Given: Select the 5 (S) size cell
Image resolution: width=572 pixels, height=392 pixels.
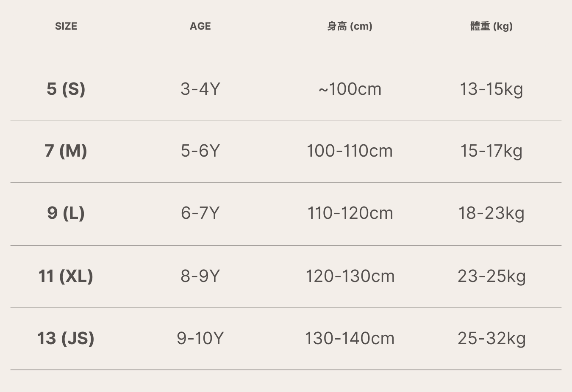Looking at the screenshot, I should (66, 89).
